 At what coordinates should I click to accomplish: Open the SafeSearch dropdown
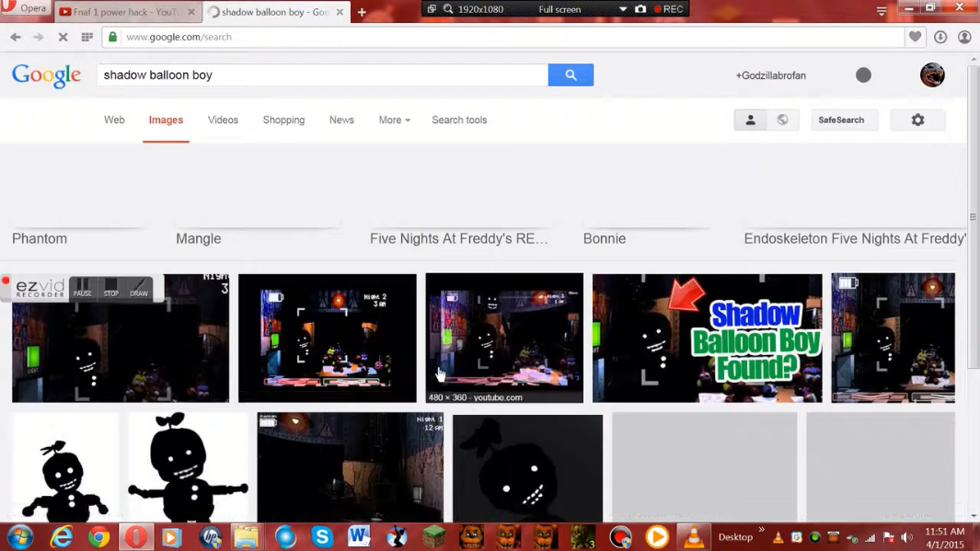click(841, 121)
